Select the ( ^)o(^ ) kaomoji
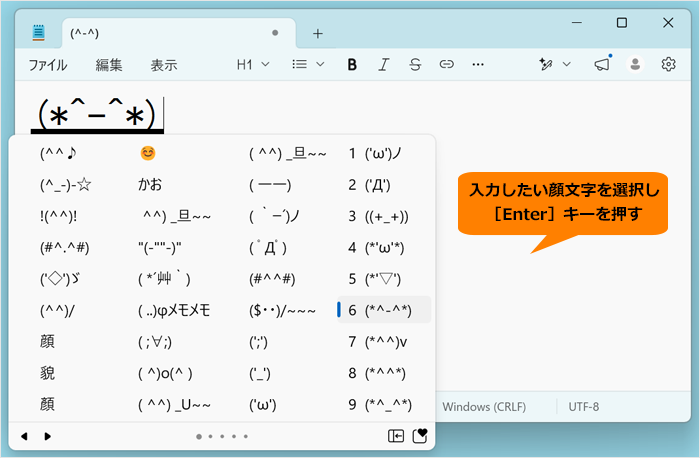This screenshot has width=700, height=458. coord(165,373)
